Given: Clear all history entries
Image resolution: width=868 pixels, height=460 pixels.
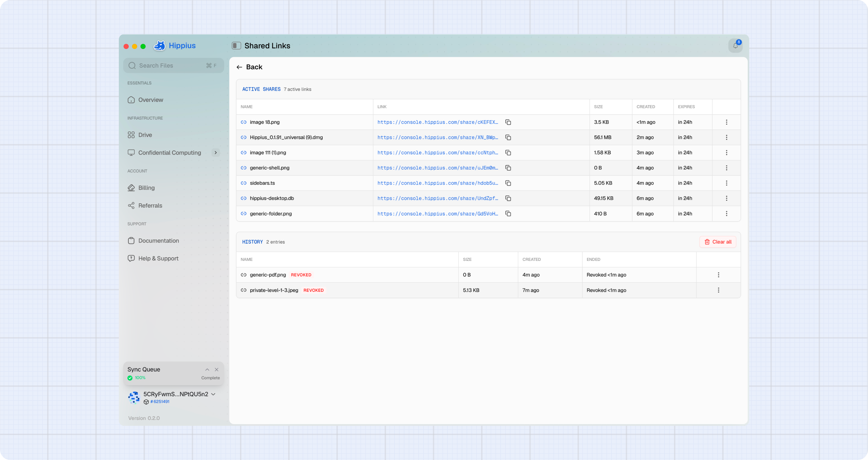Looking at the screenshot, I should [x=718, y=242].
